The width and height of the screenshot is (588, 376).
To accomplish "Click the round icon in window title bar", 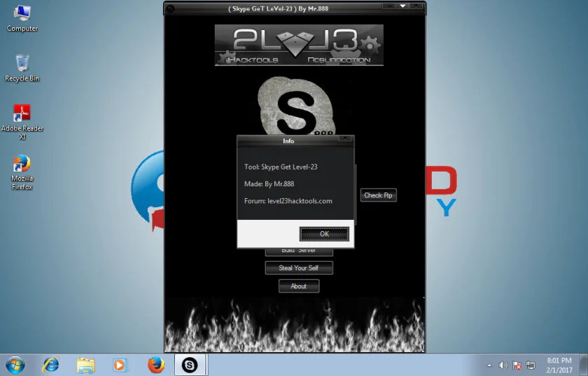I will tap(170, 8).
